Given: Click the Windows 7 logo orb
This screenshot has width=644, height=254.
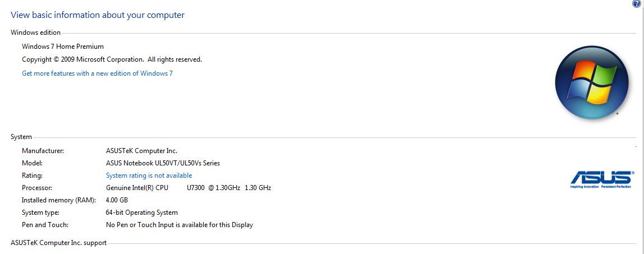Looking at the screenshot, I should [592, 82].
